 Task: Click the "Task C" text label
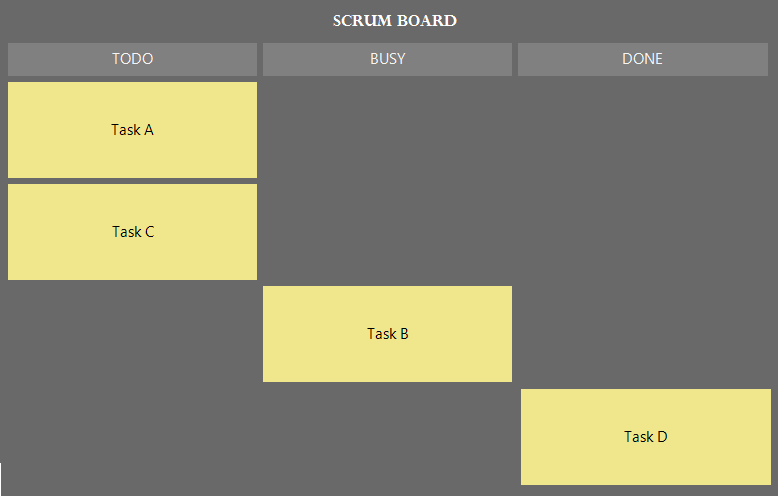point(132,232)
